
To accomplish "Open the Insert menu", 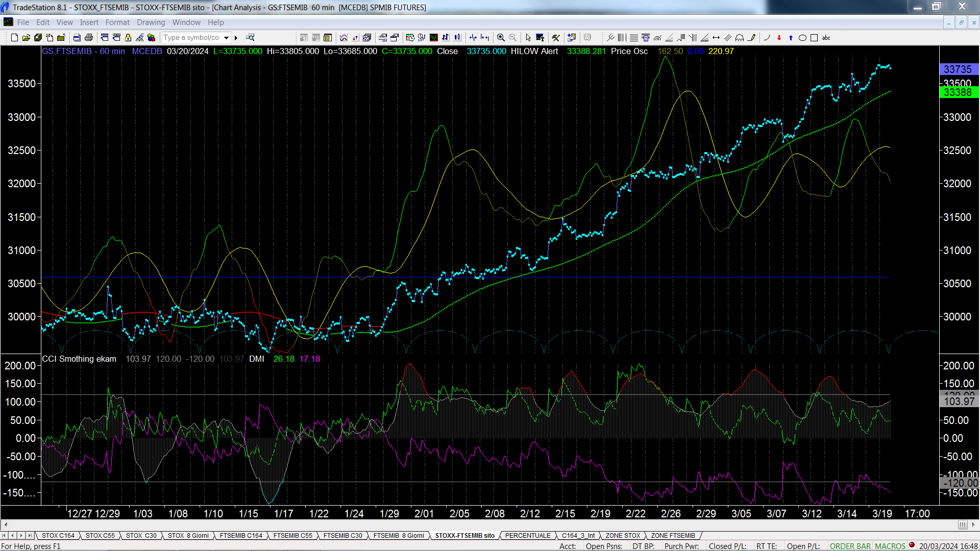I will [89, 22].
